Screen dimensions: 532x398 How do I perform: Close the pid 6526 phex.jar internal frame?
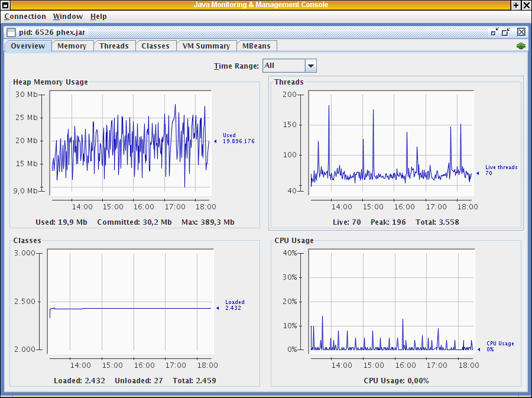coord(521,32)
